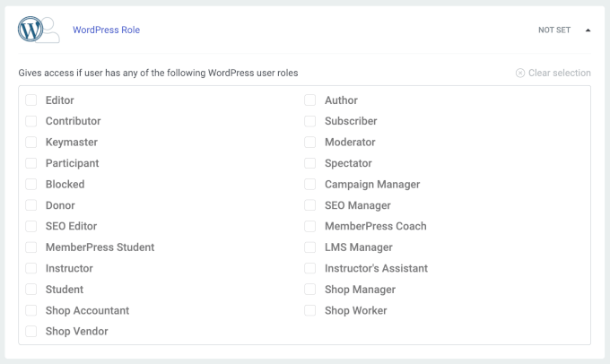Screen dimensions: 610x364
Task: Click the Campaign Manager label text
Action: coord(372,185)
